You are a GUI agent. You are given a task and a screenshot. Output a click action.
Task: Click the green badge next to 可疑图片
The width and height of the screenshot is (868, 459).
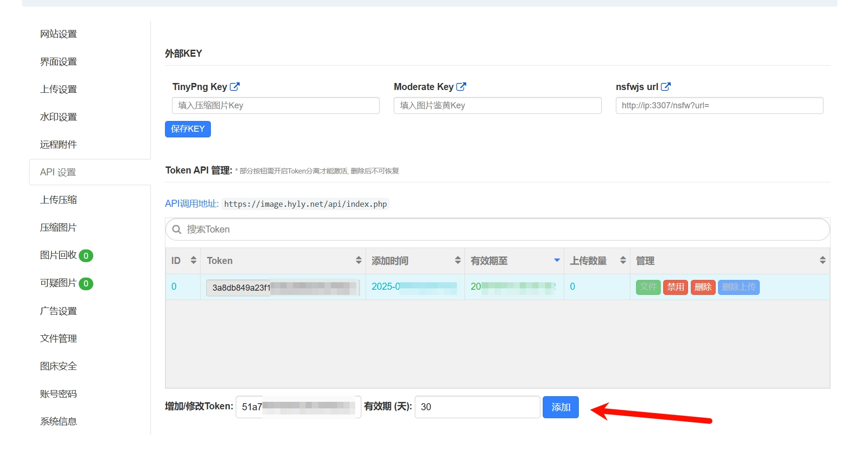[86, 284]
